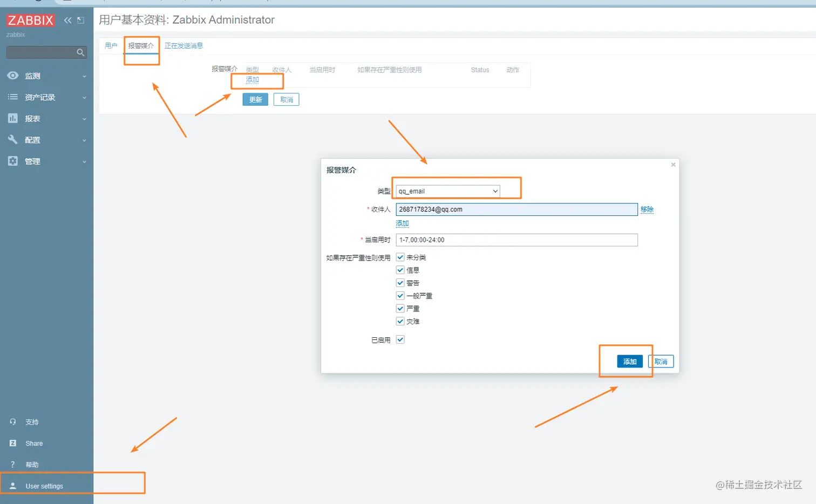The image size is (816, 504).
Task: Click the eye icon for 监测
Action: click(x=13, y=76)
